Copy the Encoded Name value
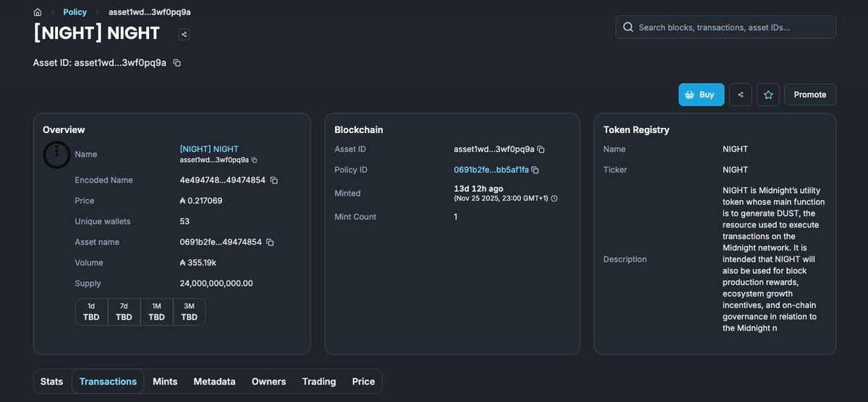The width and height of the screenshot is (868, 402). click(274, 180)
